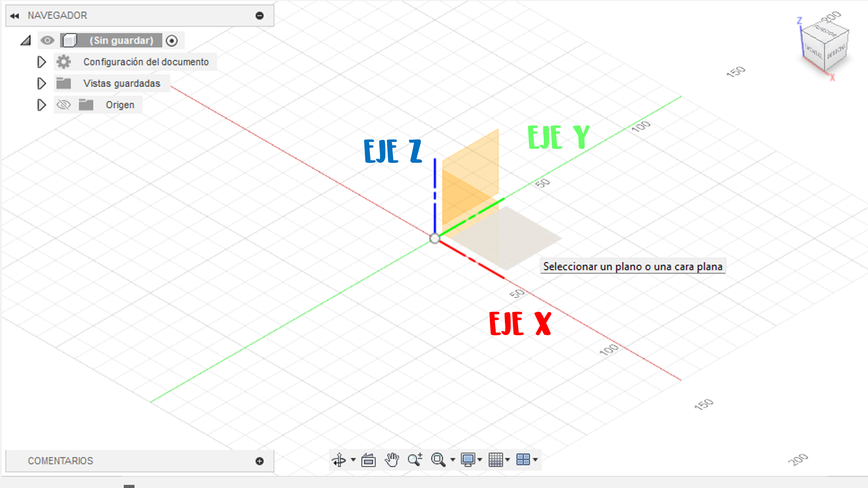Viewport: 868px width, 488px height.
Task: Select the Zoom plus/minus tool
Action: (415, 460)
